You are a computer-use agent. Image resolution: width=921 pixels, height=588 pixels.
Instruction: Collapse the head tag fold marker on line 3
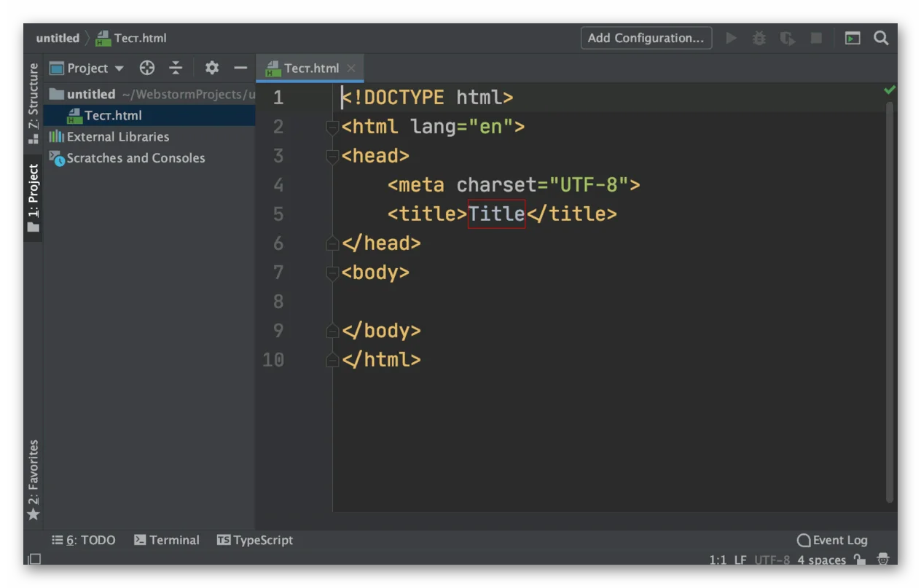click(x=332, y=156)
